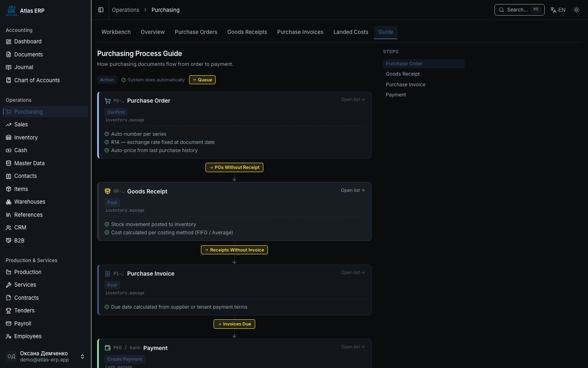Open Items in the sidebar
The width and height of the screenshot is (588, 368).
(x=45, y=189)
